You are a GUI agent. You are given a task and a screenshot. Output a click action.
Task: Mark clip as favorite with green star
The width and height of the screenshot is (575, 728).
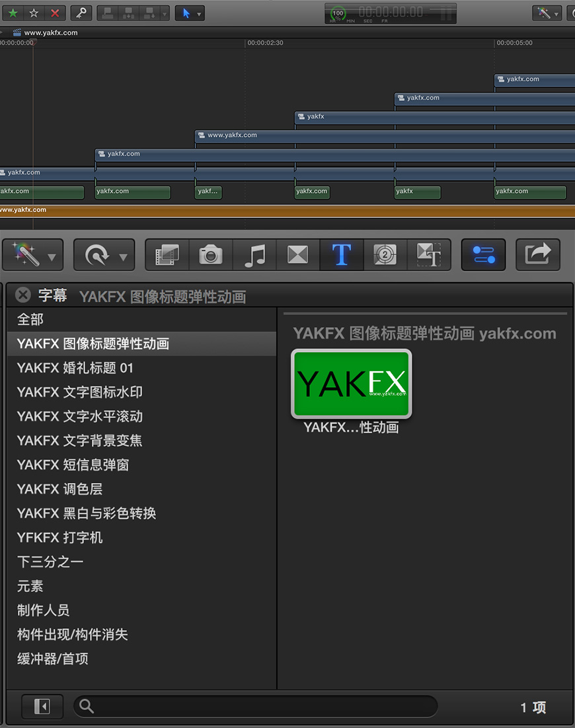click(x=13, y=13)
